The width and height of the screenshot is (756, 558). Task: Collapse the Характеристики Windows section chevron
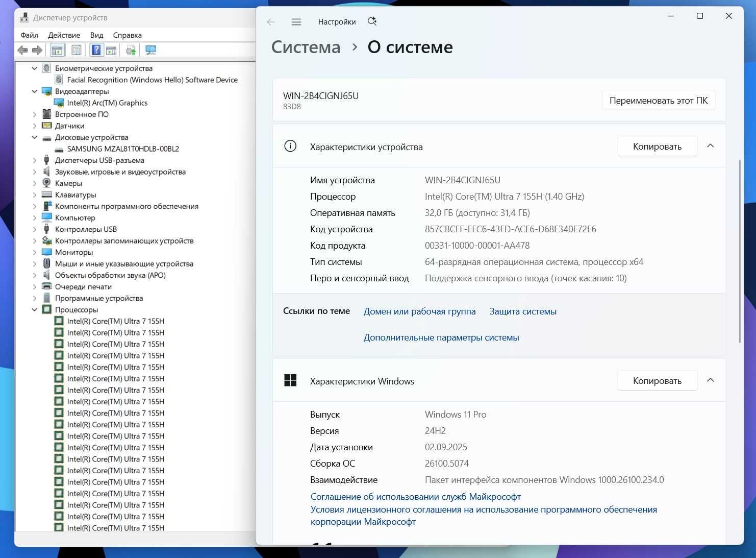click(710, 380)
